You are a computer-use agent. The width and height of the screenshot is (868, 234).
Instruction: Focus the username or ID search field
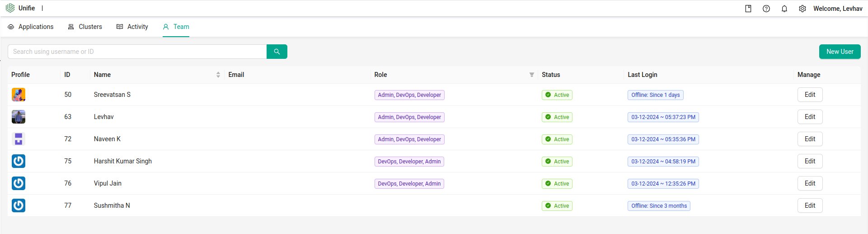pos(137,52)
